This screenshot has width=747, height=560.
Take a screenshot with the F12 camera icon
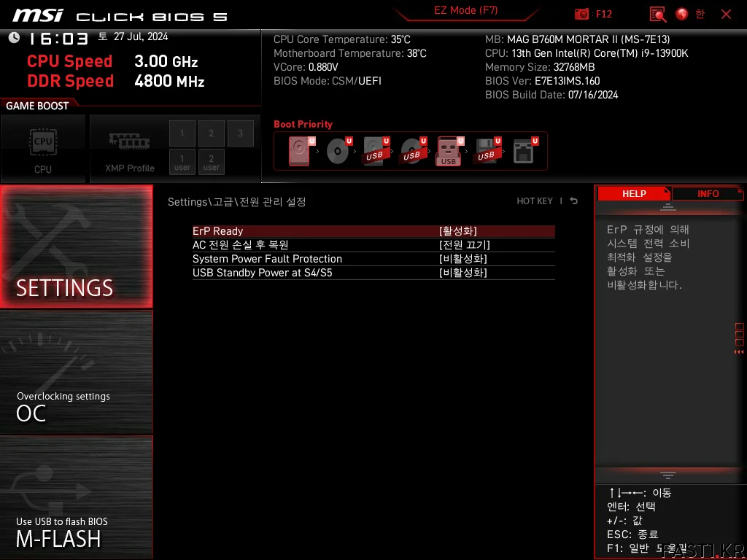(581, 14)
